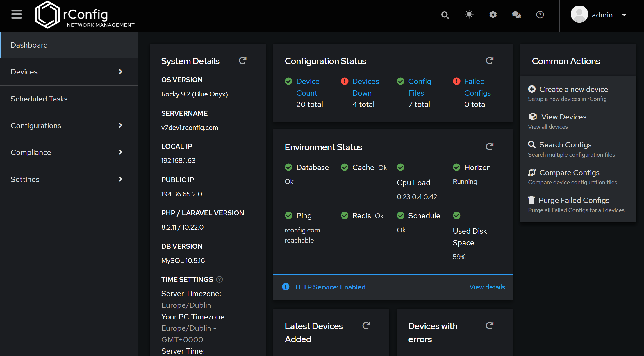Open the search magnifier in header
This screenshot has width=644, height=356.
[445, 15]
